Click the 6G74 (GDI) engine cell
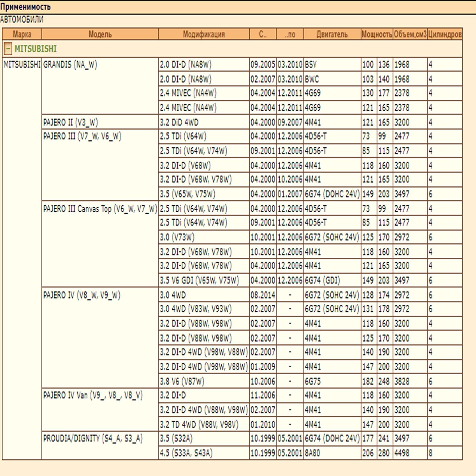Image resolution: width=476 pixels, height=476 pixels. coord(332,280)
